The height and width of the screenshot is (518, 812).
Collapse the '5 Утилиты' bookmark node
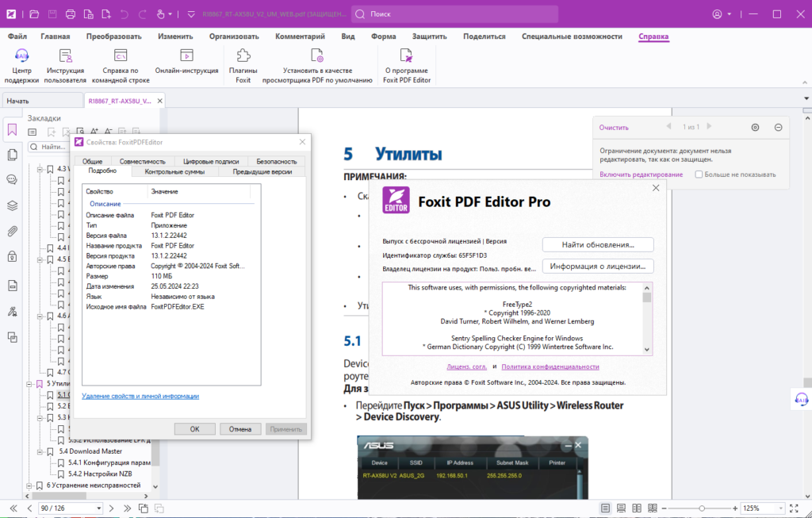click(x=29, y=384)
